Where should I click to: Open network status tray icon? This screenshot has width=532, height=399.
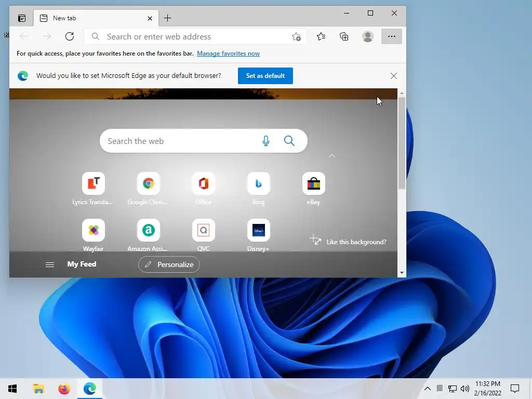(x=453, y=389)
